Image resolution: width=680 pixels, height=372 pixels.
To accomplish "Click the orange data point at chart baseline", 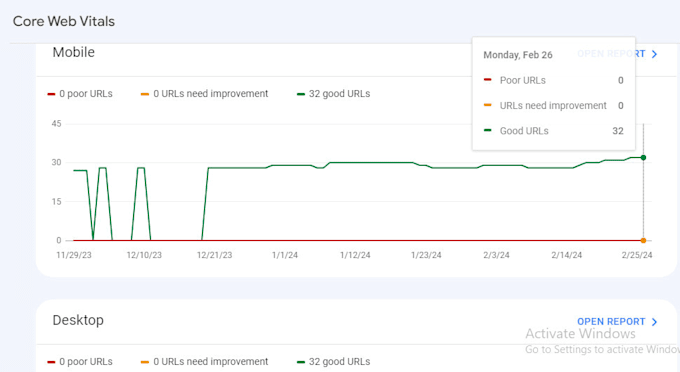I will [x=644, y=240].
